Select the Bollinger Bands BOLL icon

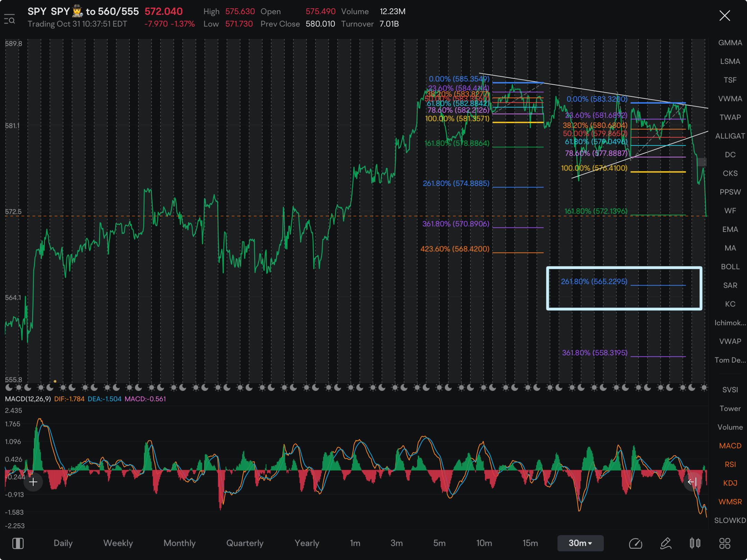(729, 266)
